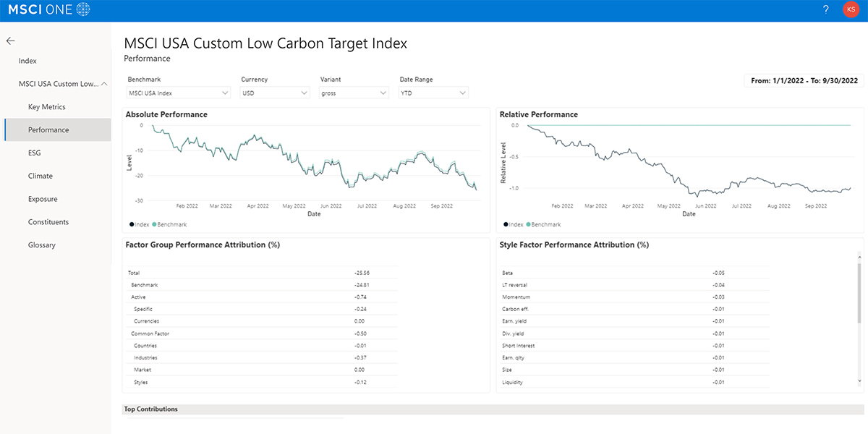Toggle Benchmark legend in Absolute Performance chart
Screen dimensions: 868x434
click(169, 225)
